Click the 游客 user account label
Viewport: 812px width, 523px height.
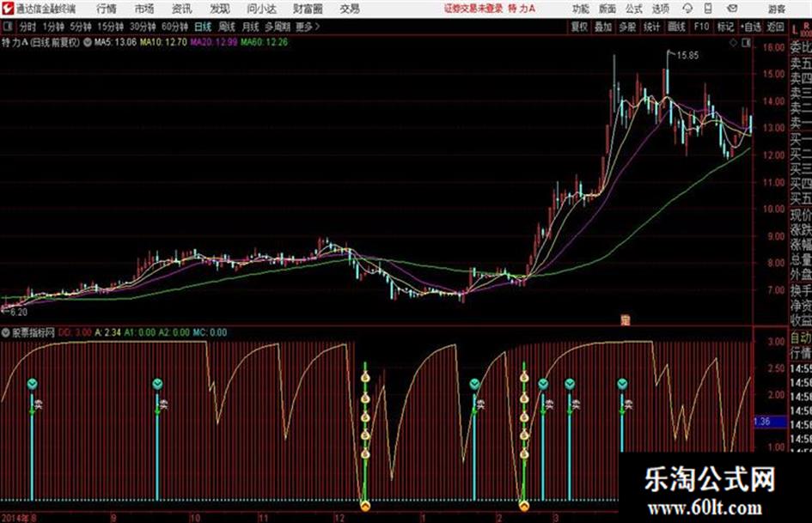776,9
